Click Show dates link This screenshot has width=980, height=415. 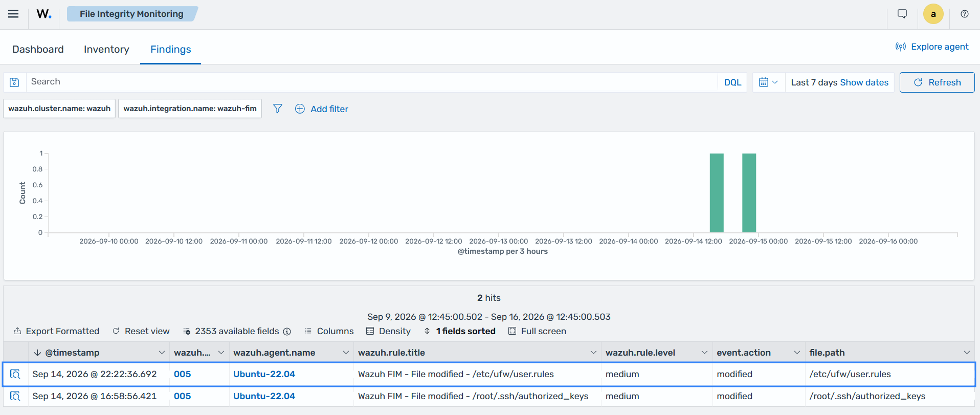pyautogui.click(x=864, y=82)
